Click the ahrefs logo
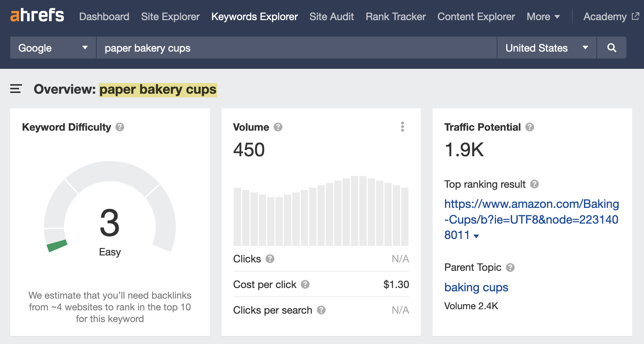Viewport: 644px width, 344px height. (37, 15)
